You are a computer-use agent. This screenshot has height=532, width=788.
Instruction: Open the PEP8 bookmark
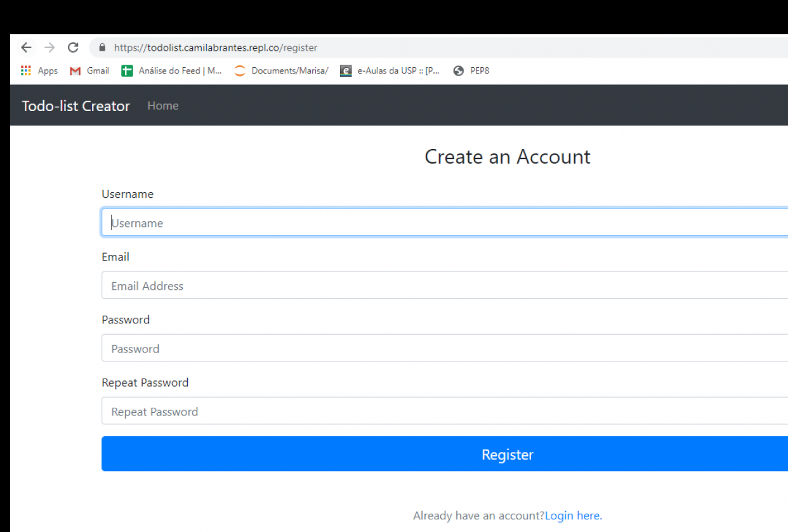tap(471, 71)
